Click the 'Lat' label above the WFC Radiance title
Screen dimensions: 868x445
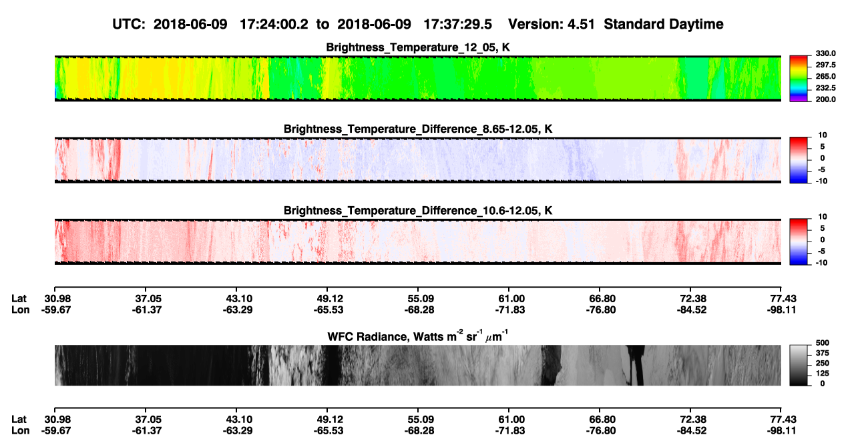(19, 298)
